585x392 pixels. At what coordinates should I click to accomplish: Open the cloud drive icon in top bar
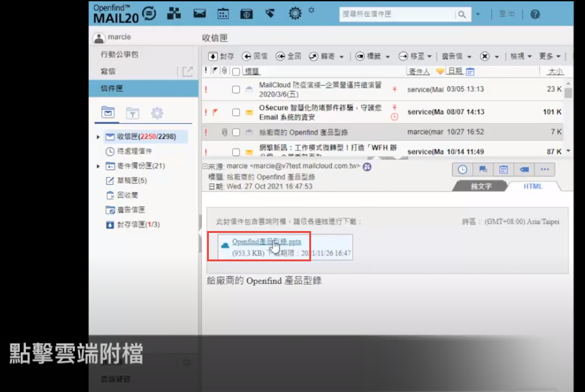coord(246,14)
